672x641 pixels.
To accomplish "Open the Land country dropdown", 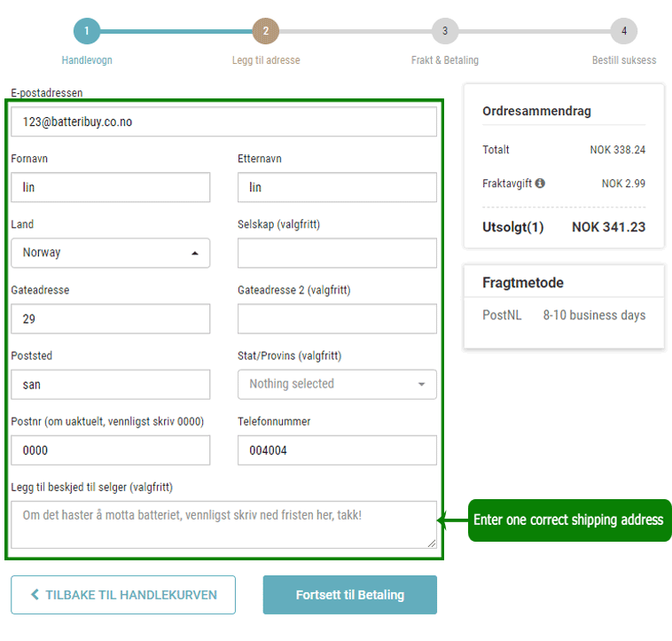I will pos(111,253).
